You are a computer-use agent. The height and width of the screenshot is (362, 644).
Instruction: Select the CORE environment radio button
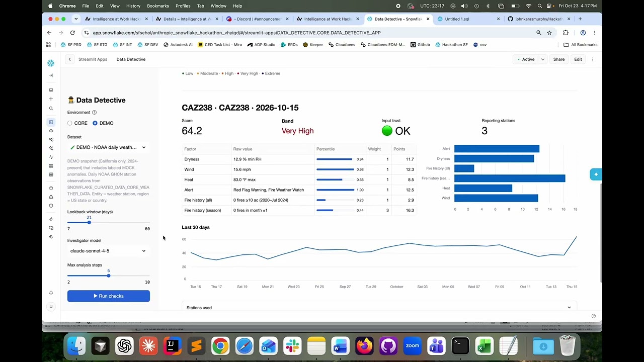[x=70, y=123]
